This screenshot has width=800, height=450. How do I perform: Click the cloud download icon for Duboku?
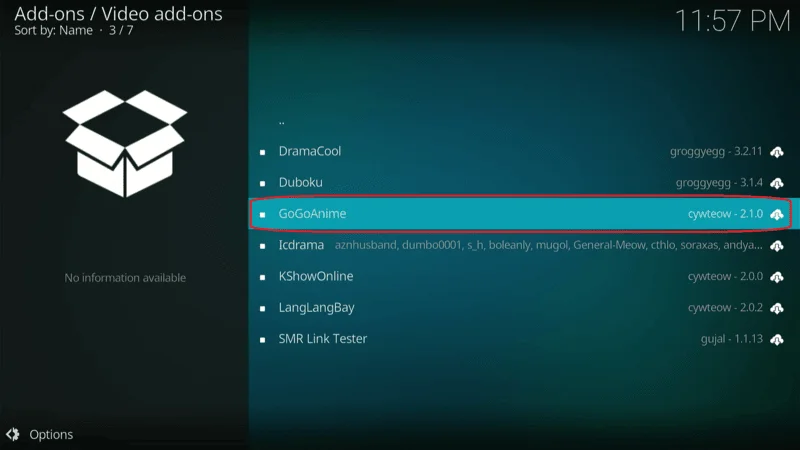(x=777, y=183)
